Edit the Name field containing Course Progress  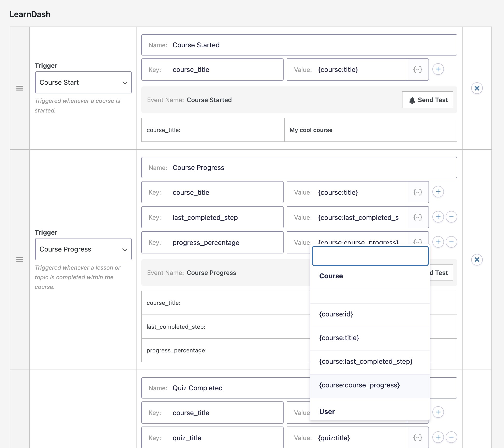[x=299, y=168]
